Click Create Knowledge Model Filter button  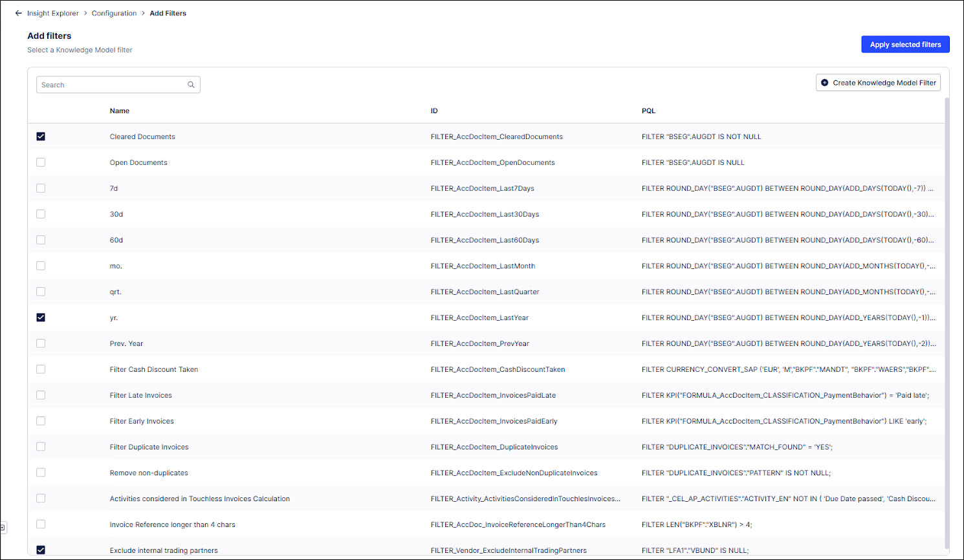click(x=878, y=83)
